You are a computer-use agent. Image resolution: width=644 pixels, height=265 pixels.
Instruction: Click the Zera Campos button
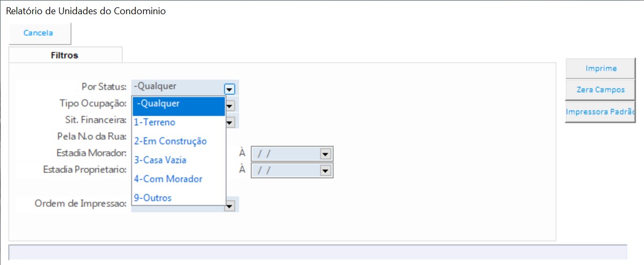(600, 90)
